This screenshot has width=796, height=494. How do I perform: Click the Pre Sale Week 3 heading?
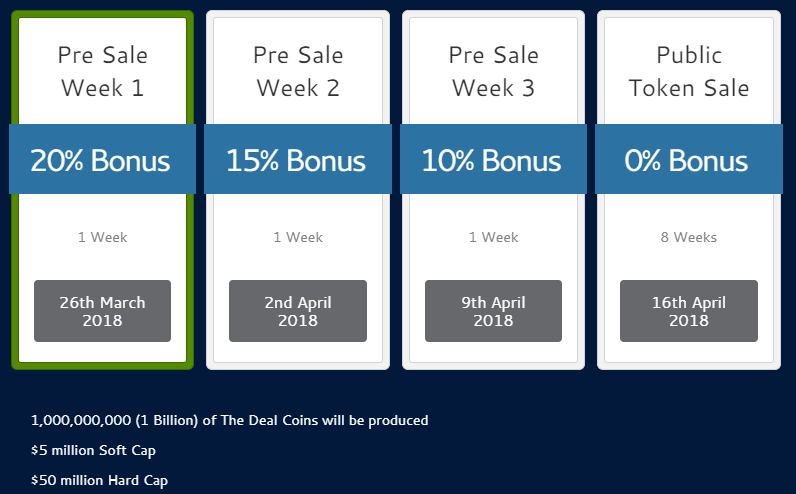[x=493, y=72]
